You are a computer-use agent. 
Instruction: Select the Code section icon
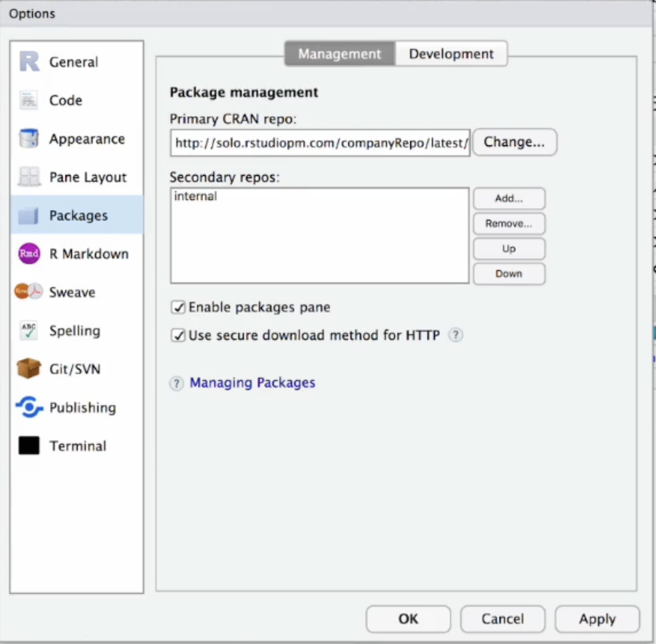tap(29, 100)
